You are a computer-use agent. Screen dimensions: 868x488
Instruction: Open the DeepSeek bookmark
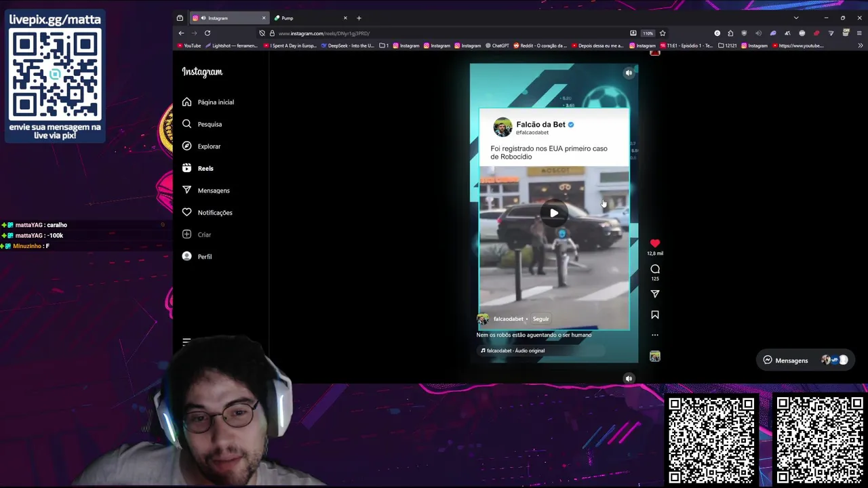[348, 46]
